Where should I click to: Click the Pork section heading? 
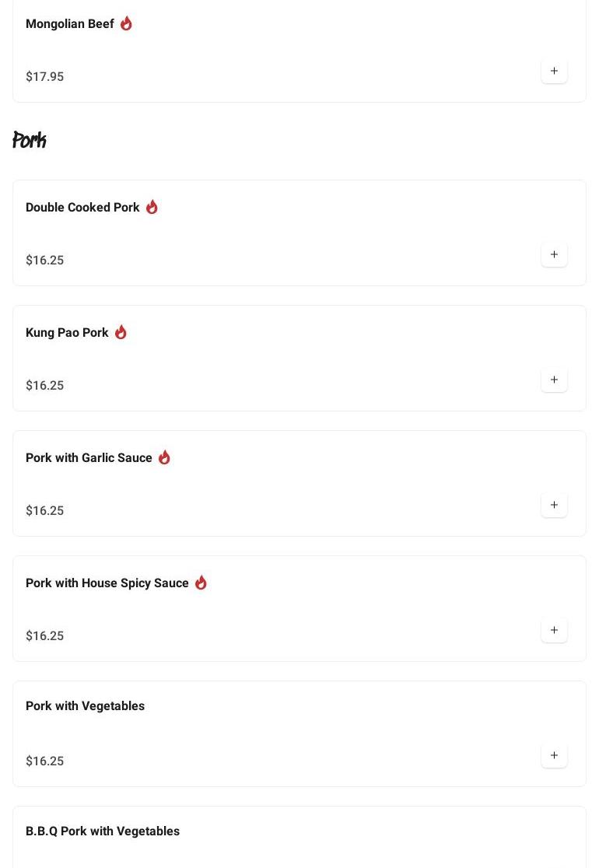tap(30, 141)
